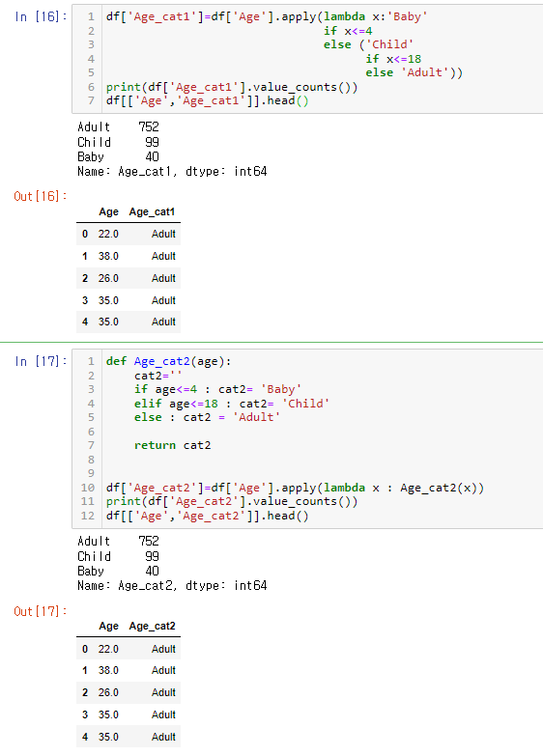Click row index 3 in Out[17] table
Screen dimensions: 543x756
85,714
